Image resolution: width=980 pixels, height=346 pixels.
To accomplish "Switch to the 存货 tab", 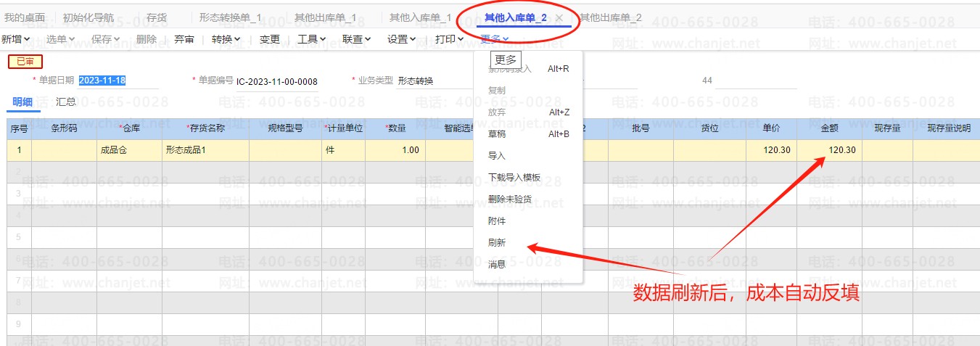I will pos(157,17).
